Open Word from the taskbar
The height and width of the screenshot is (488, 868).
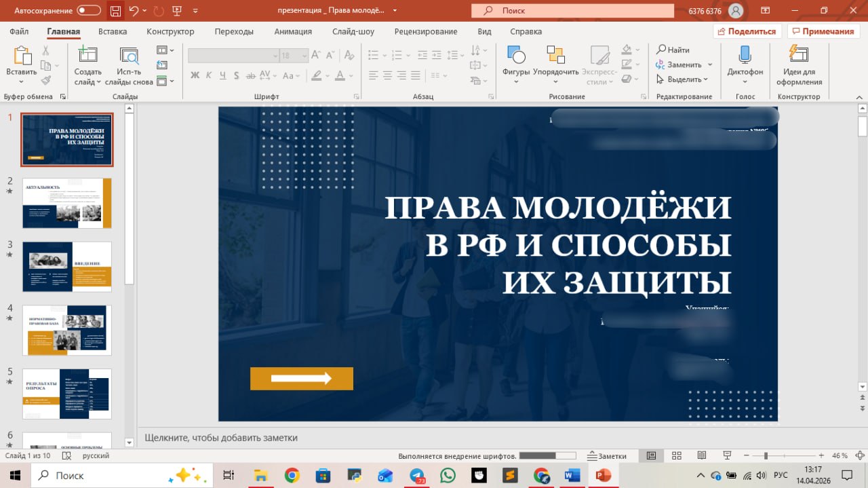pos(572,476)
